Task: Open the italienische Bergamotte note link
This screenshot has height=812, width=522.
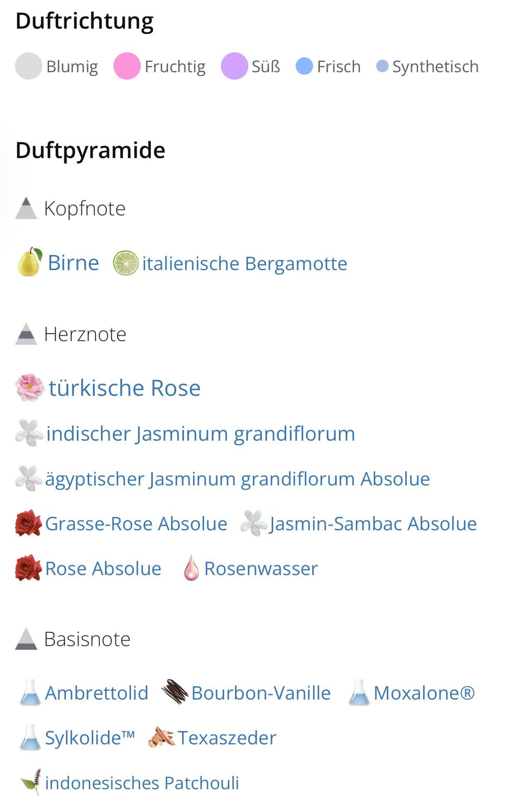Action: [245, 264]
